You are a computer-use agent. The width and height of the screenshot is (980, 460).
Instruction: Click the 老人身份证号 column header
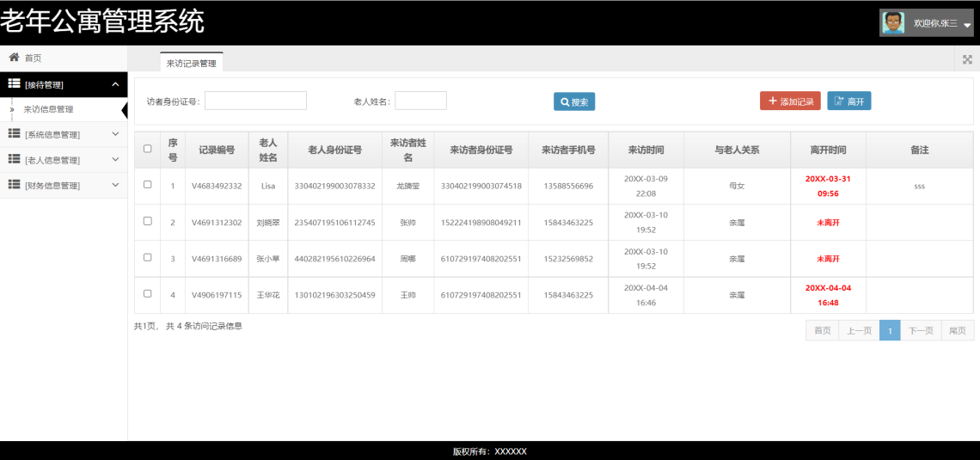(335, 150)
